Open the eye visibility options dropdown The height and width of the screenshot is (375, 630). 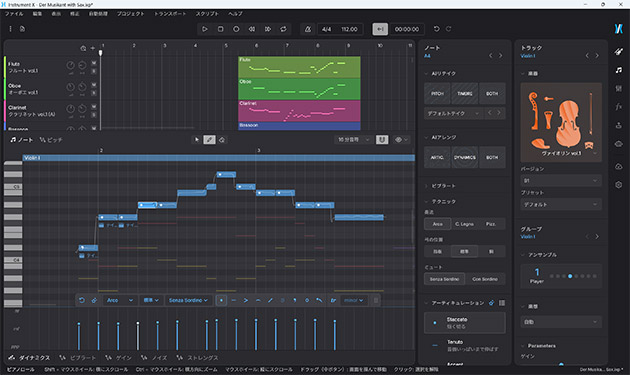coord(401,139)
